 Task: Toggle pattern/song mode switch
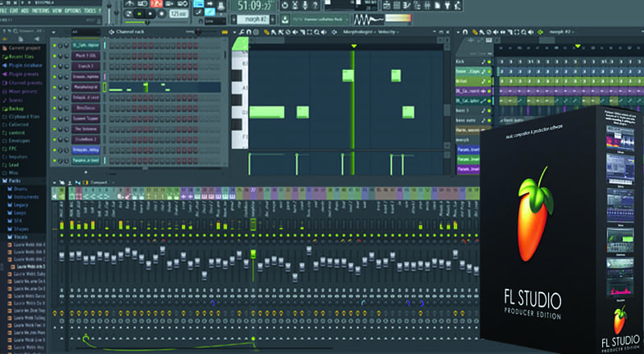tap(129, 14)
